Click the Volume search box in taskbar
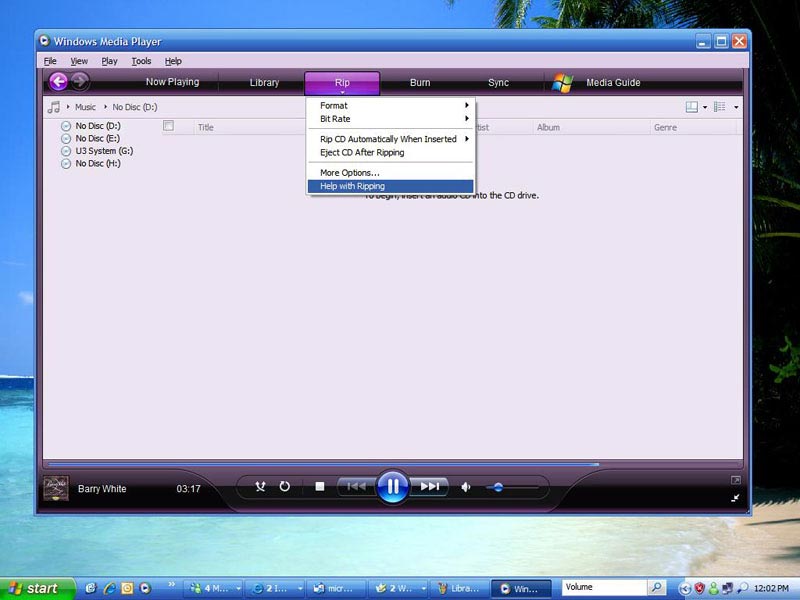This screenshot has width=800, height=600. 604,588
